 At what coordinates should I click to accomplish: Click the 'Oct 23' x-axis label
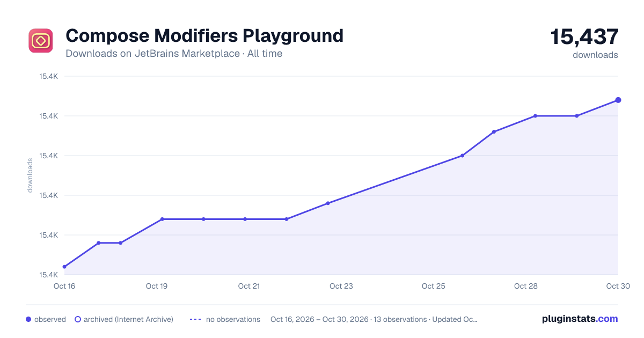341,286
